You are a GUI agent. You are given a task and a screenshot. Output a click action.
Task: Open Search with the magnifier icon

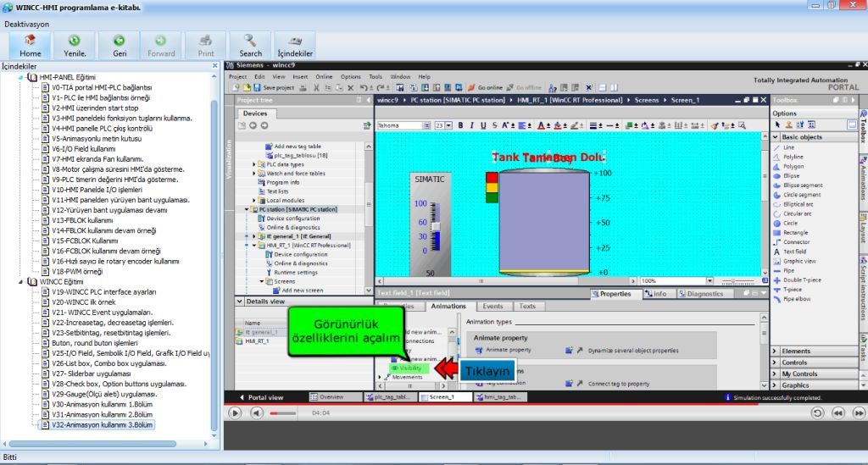click(x=250, y=45)
